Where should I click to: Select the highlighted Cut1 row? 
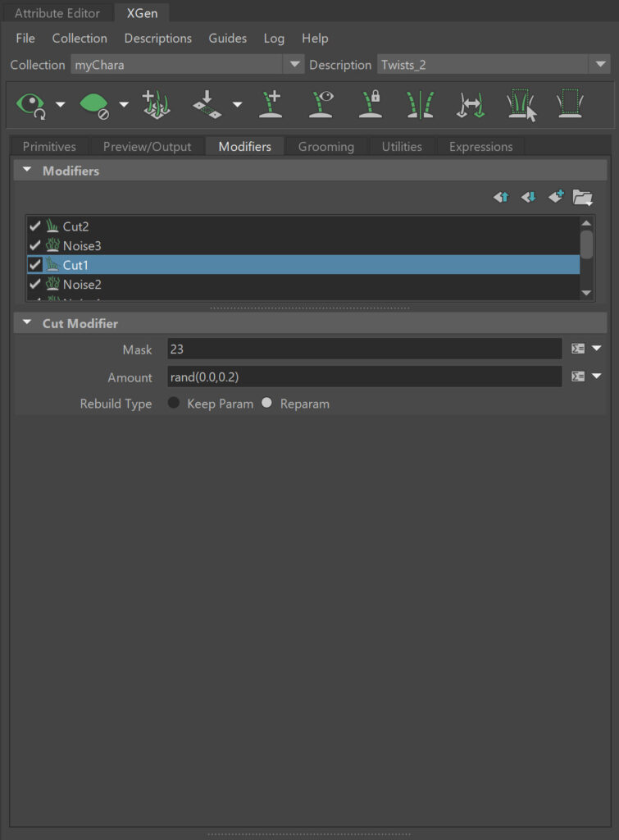[303, 265]
